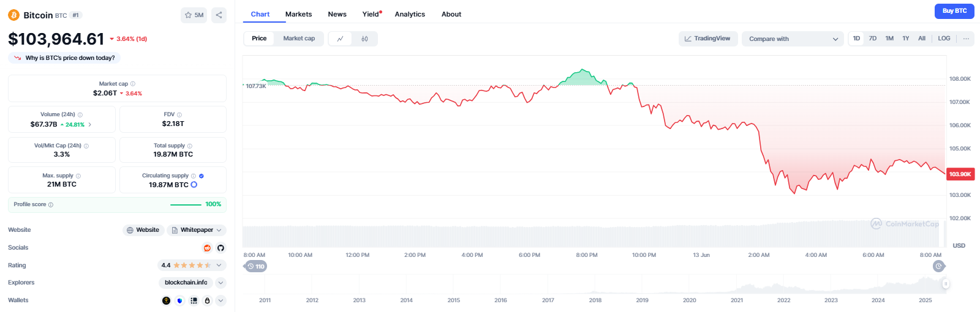Open the TradingView chart button
Viewport: 980px width, 312px height.
[707, 39]
